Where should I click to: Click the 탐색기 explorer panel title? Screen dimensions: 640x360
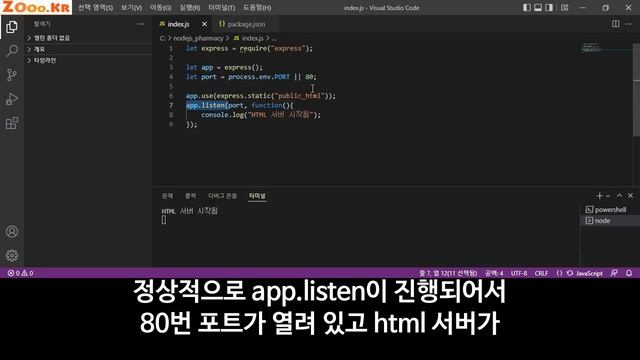42,24
